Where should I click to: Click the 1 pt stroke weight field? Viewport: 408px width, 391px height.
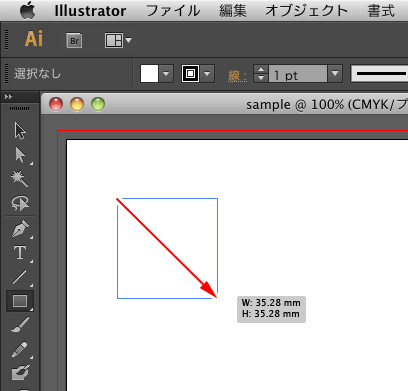(x=298, y=74)
